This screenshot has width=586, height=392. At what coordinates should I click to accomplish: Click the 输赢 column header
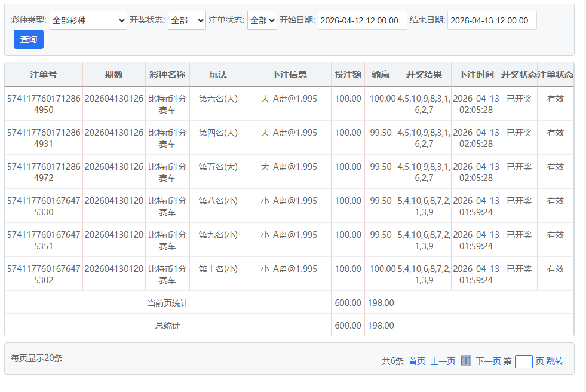(381, 75)
